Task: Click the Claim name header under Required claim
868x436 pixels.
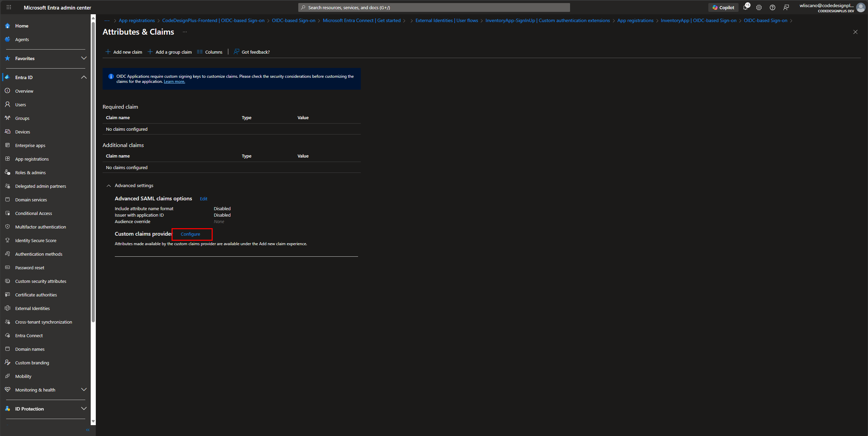Action: pyautogui.click(x=118, y=118)
